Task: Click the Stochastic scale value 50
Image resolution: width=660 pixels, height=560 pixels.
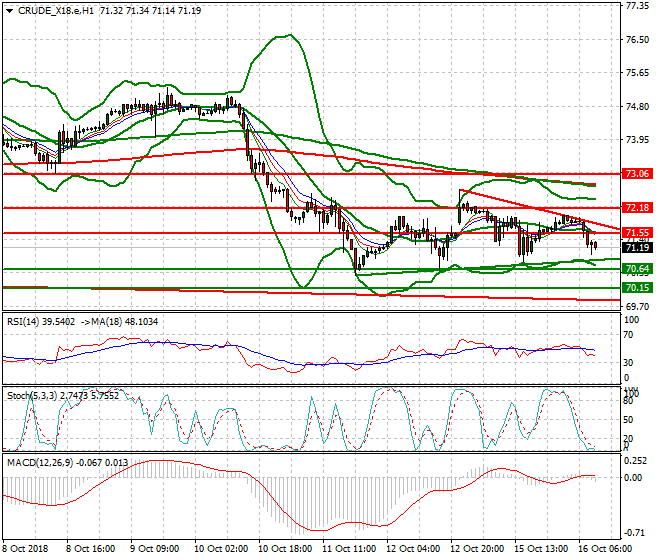Action: 628,420
